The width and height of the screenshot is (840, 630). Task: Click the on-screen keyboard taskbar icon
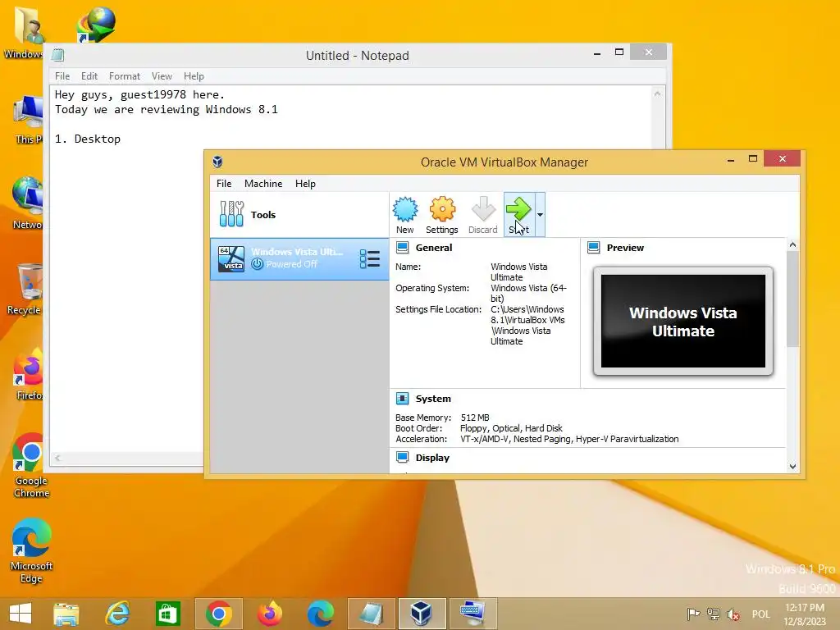tap(473, 614)
